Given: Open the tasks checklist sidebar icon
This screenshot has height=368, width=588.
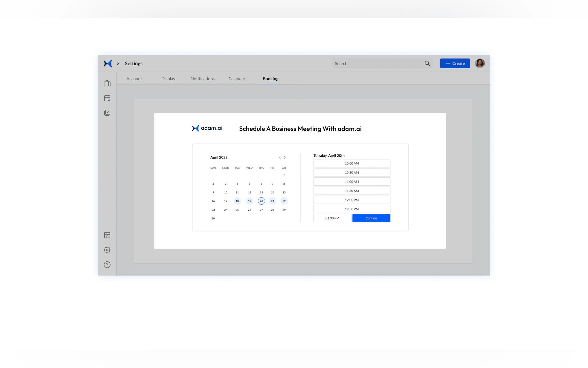Looking at the screenshot, I should tap(107, 112).
